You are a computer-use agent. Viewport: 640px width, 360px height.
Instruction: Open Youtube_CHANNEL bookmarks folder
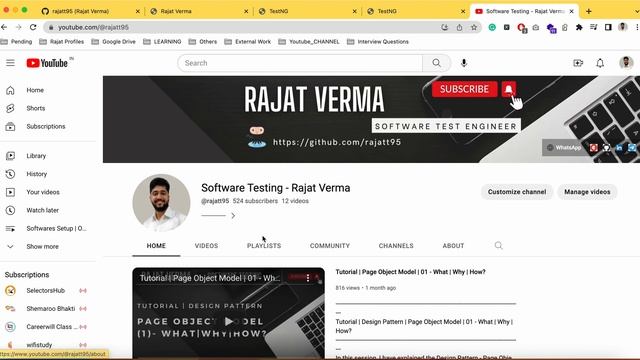[x=309, y=42]
